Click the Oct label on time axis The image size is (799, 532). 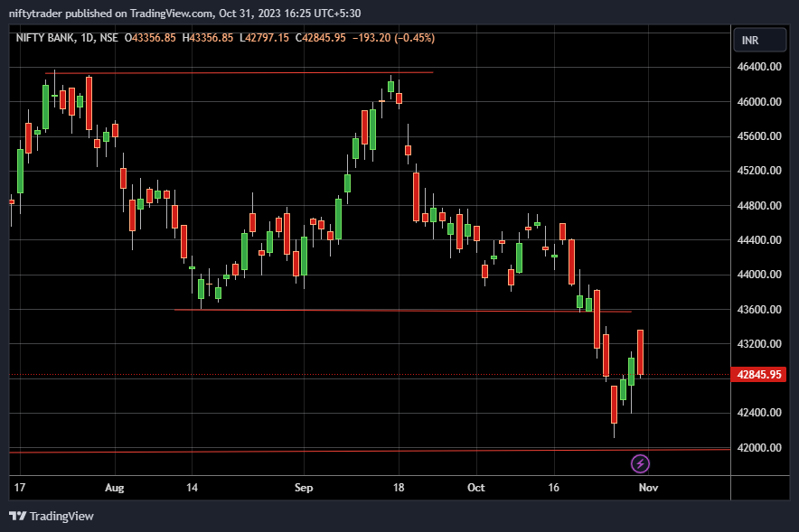[x=476, y=488]
